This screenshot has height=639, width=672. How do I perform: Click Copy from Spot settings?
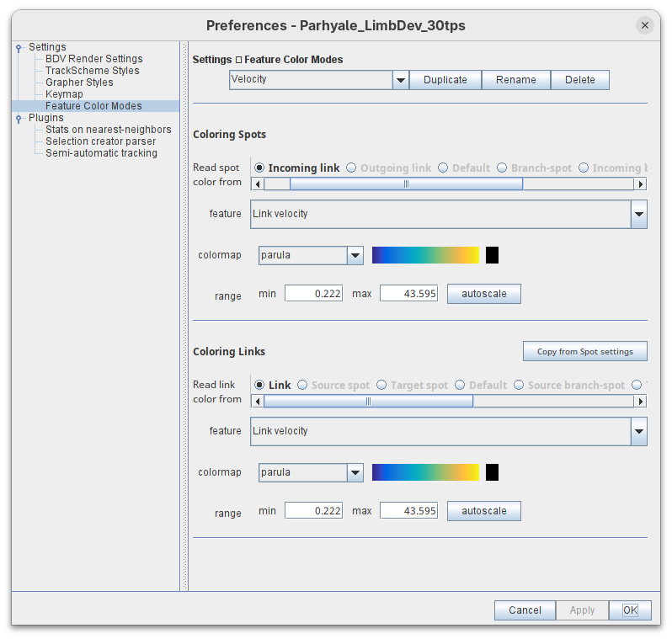(x=584, y=351)
